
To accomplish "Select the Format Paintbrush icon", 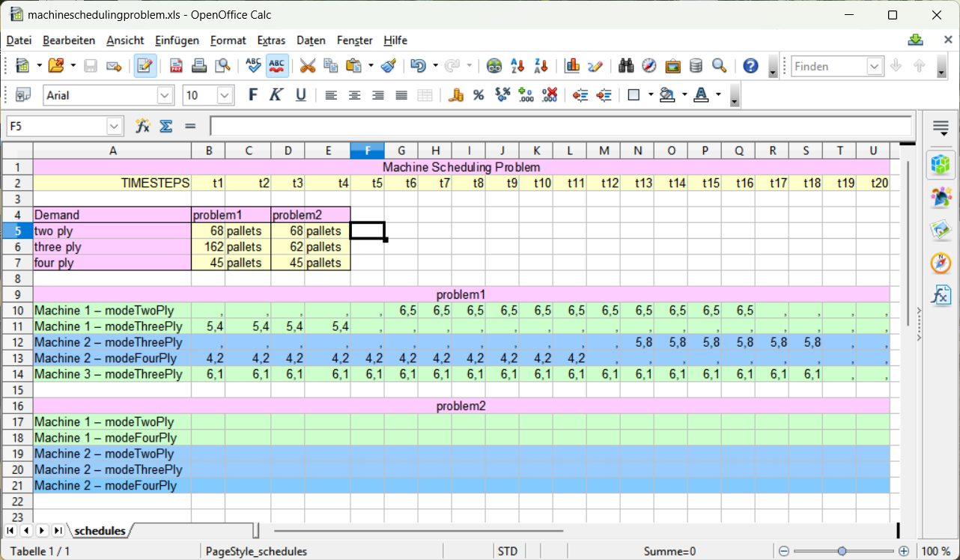I will coord(388,66).
